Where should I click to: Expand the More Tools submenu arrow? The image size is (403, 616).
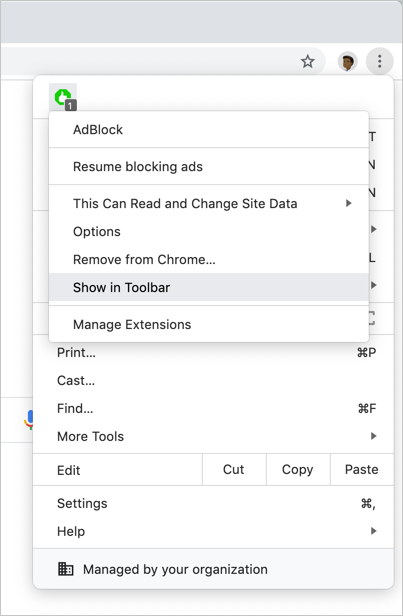[374, 436]
